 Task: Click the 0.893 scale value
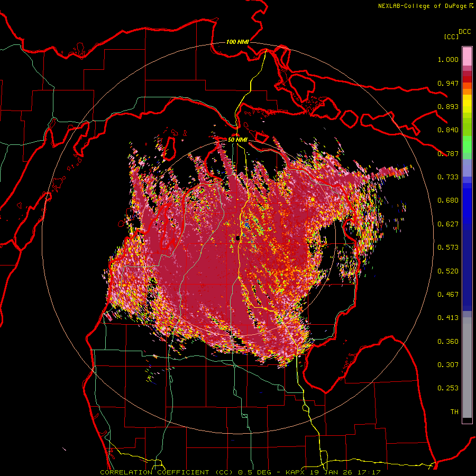coord(448,106)
